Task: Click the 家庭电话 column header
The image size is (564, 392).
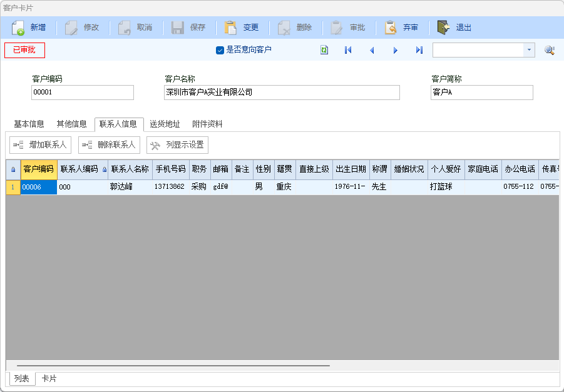Action: (483, 169)
